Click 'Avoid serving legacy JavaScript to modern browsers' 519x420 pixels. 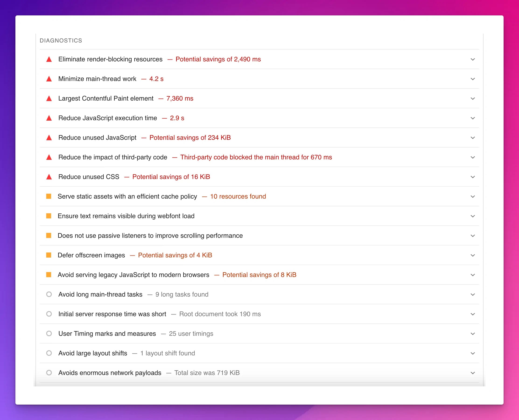point(133,275)
